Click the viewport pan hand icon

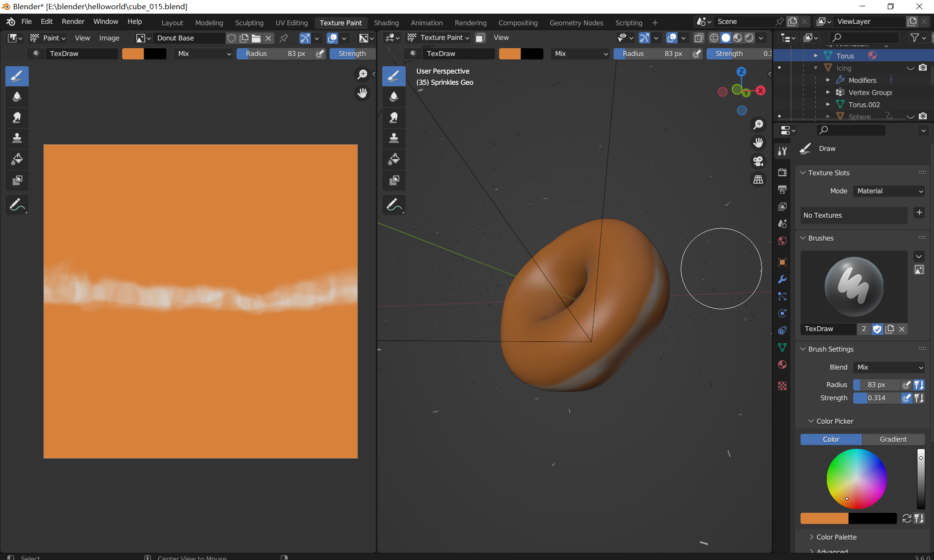pos(758,143)
